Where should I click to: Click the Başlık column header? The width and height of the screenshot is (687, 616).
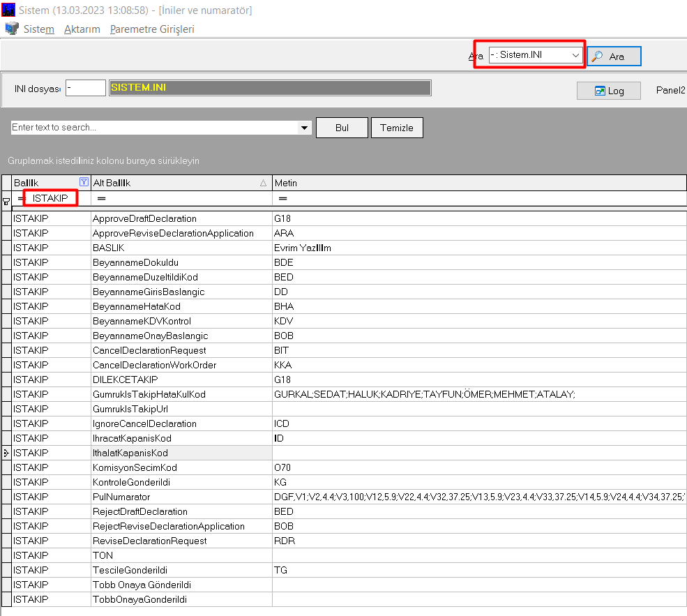[51, 183]
